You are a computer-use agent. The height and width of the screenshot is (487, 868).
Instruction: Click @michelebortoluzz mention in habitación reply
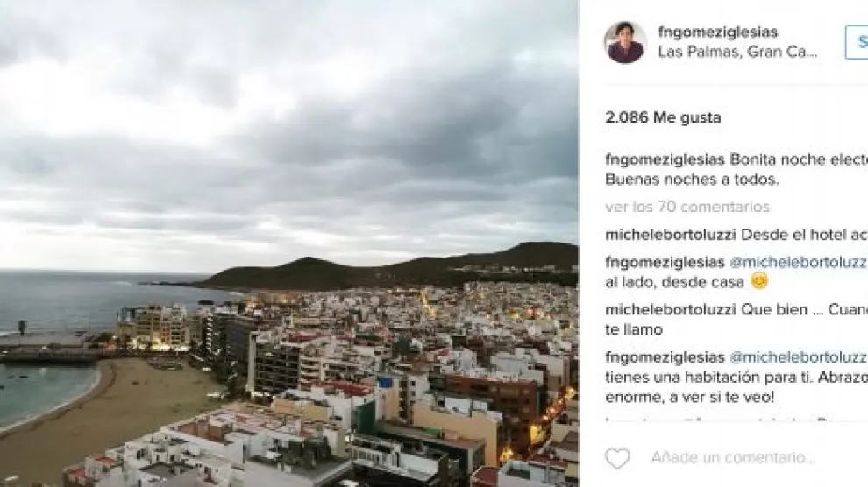tap(798, 357)
